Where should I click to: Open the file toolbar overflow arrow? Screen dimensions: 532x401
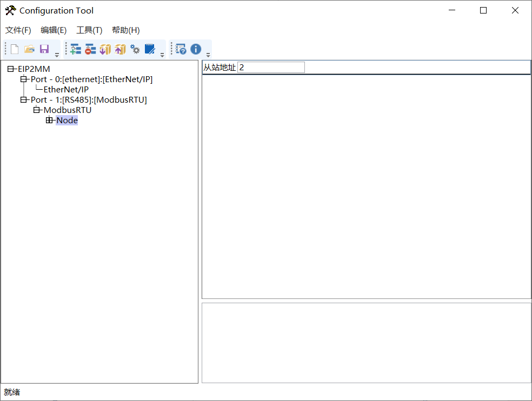pos(57,55)
